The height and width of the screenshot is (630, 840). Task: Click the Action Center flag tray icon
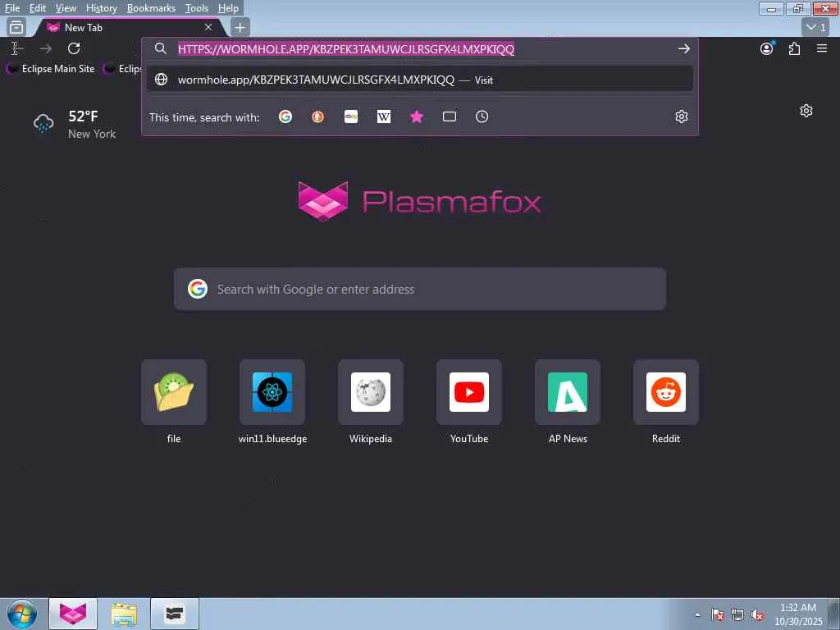click(x=718, y=614)
